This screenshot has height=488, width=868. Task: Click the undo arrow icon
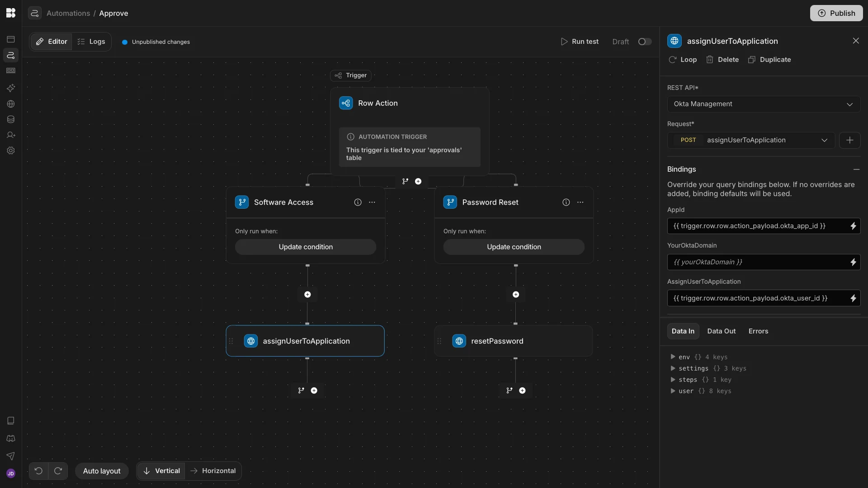(x=38, y=471)
